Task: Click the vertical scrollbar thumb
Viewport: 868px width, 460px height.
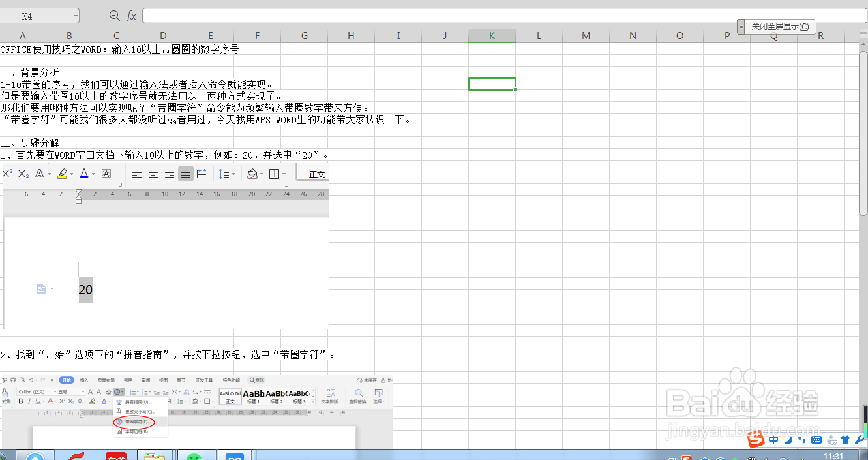Action: point(863,132)
